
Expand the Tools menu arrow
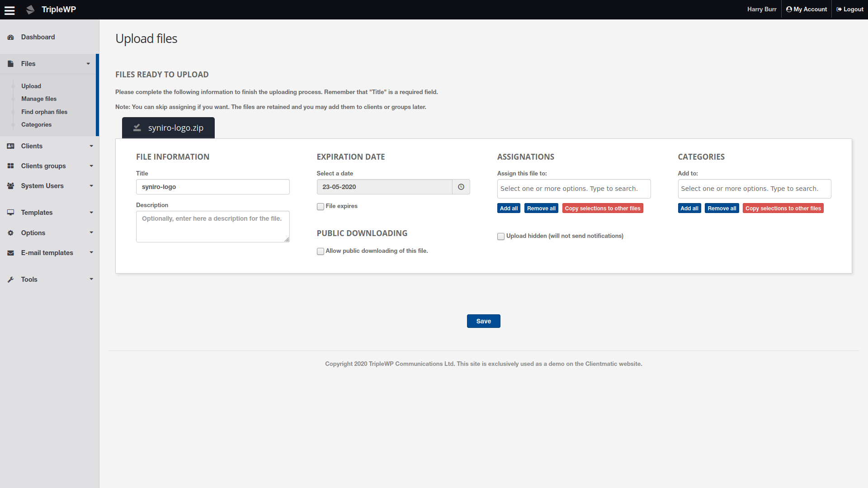tap(91, 279)
